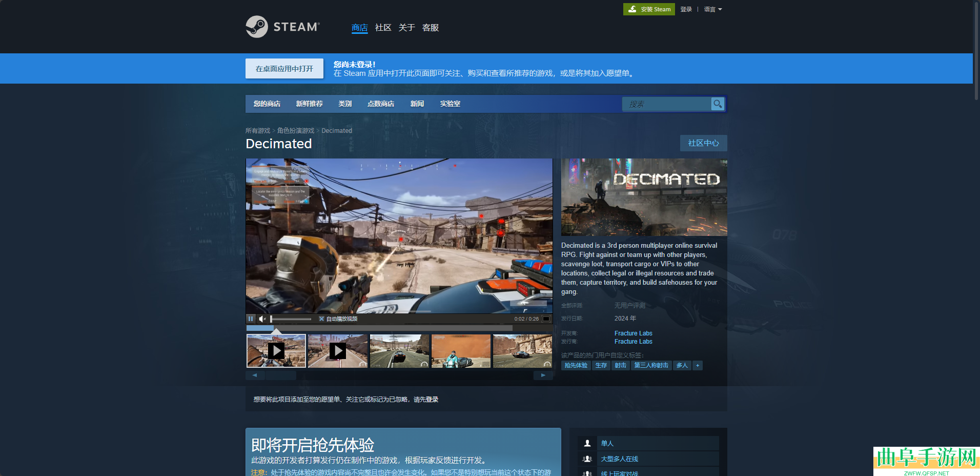Viewport: 980px width, 476px height.
Task: Click the 射击 shooter tag
Action: tap(621, 366)
